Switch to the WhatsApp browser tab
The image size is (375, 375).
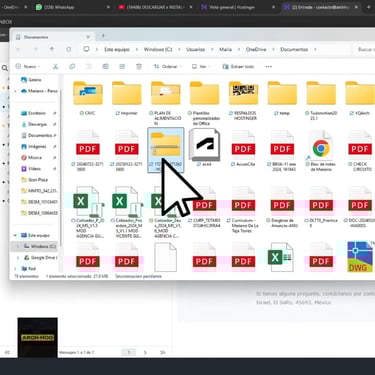click(71, 7)
